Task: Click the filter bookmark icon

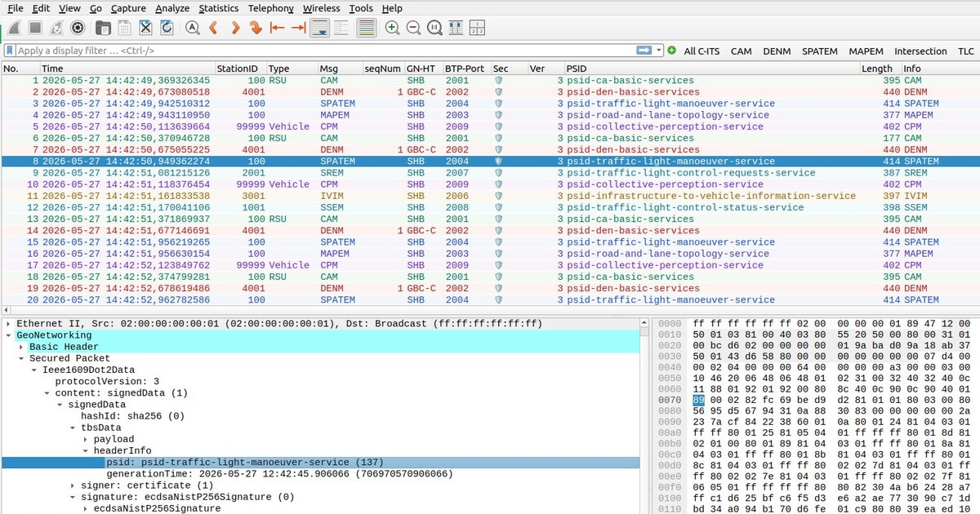Action: 8,51
